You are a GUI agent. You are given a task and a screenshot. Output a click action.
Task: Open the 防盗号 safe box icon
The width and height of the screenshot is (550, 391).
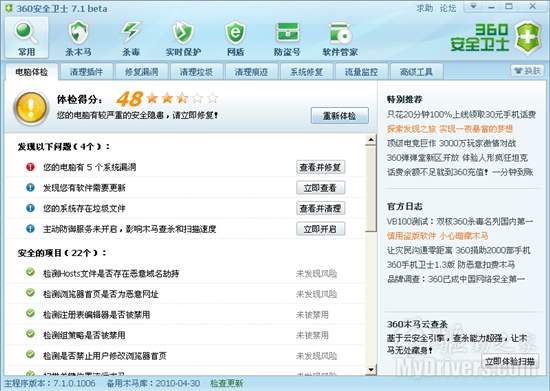(x=288, y=32)
